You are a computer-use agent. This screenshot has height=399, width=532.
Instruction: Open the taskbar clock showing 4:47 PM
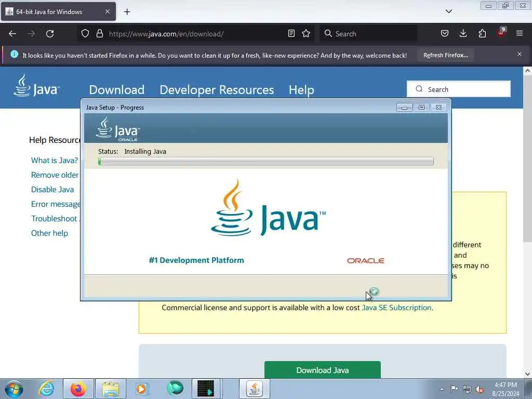506,389
